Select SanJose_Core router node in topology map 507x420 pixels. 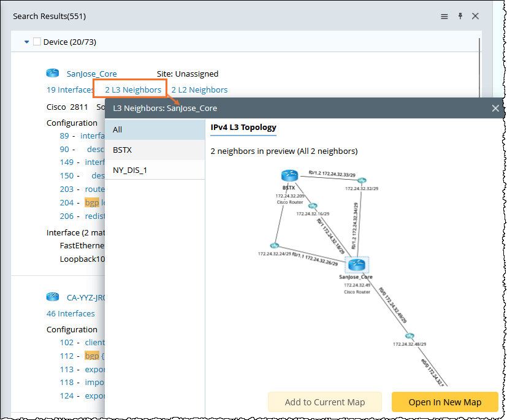coord(356,265)
